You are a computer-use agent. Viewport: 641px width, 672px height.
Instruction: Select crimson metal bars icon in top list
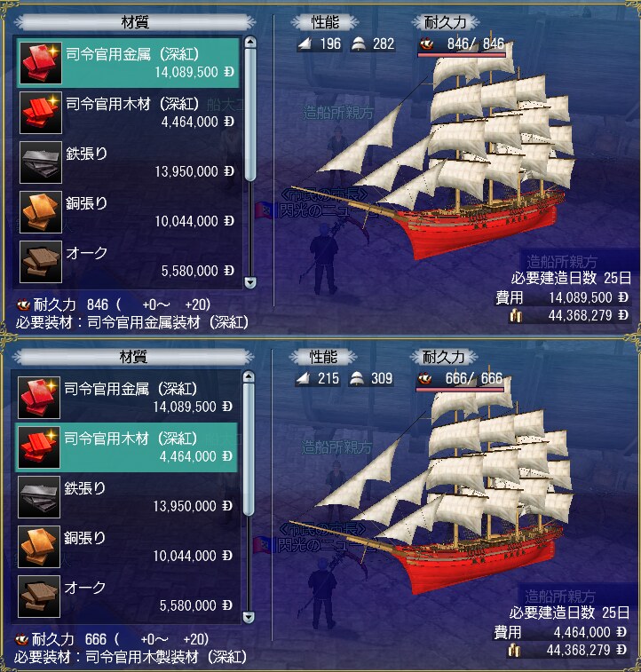(x=41, y=62)
